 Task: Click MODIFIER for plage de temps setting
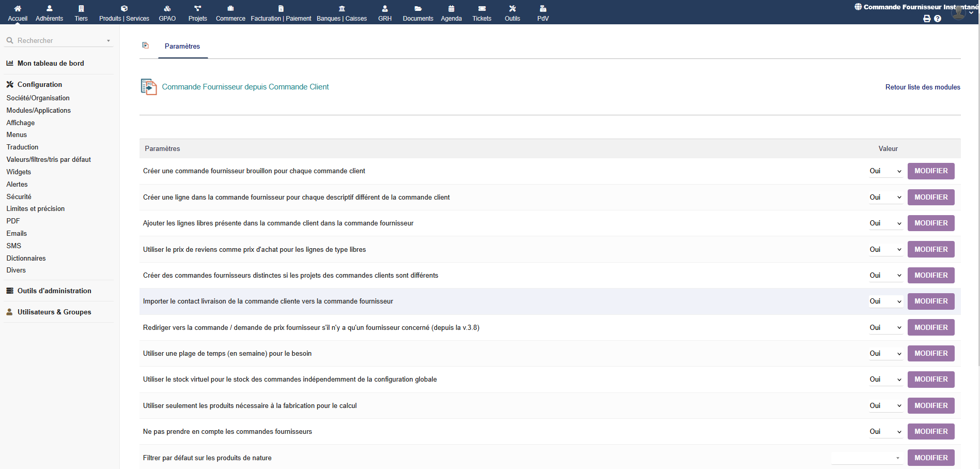(931, 354)
